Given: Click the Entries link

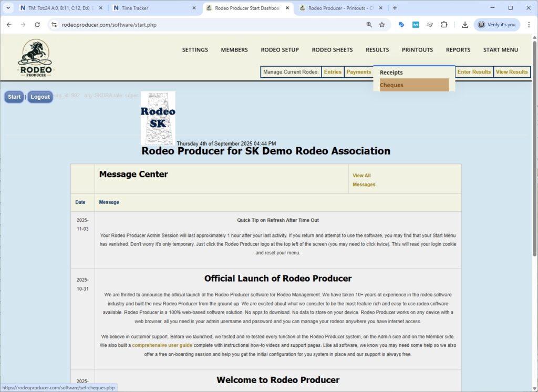Looking at the screenshot, I should (x=333, y=72).
